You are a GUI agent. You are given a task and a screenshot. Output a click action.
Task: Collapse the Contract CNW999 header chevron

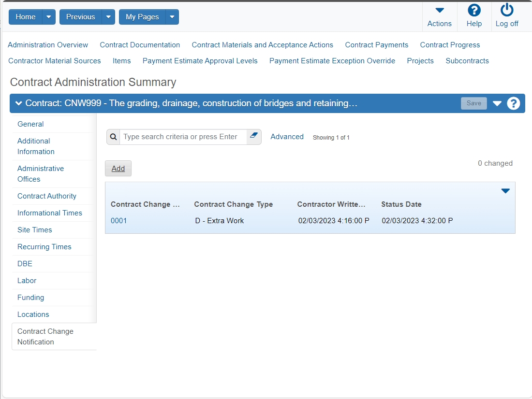(x=19, y=103)
